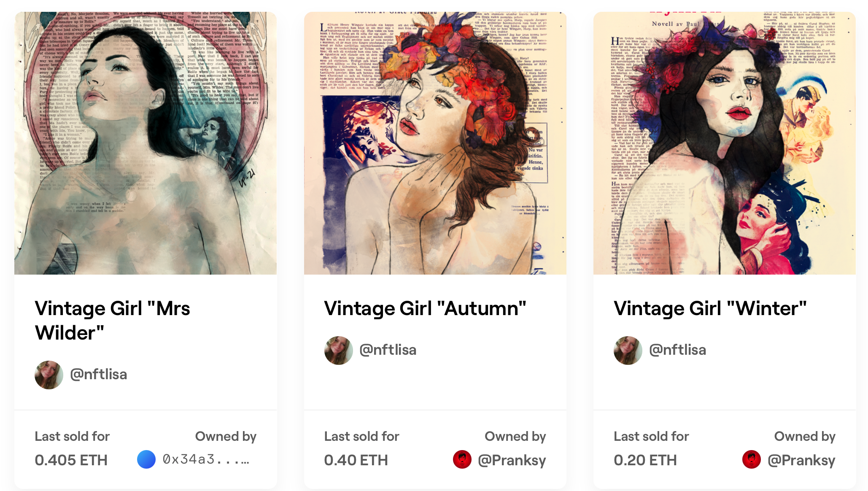Click the 0.405 ETH last sold price
The height and width of the screenshot is (491, 868).
pyautogui.click(x=71, y=460)
